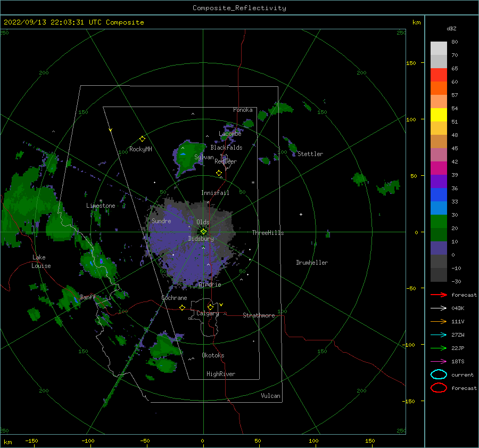The width and height of the screenshot is (479, 448).
Task: Click the asterisk marker above Limestone
Action: click(101, 201)
